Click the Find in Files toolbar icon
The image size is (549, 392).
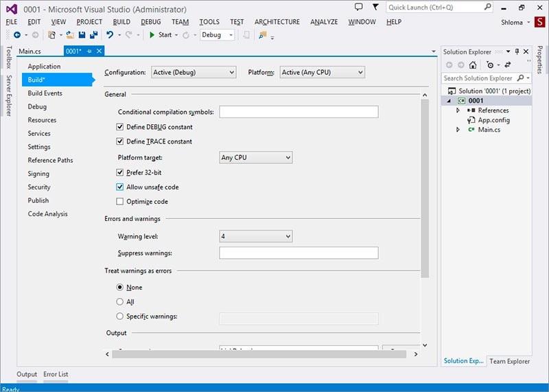[263, 35]
